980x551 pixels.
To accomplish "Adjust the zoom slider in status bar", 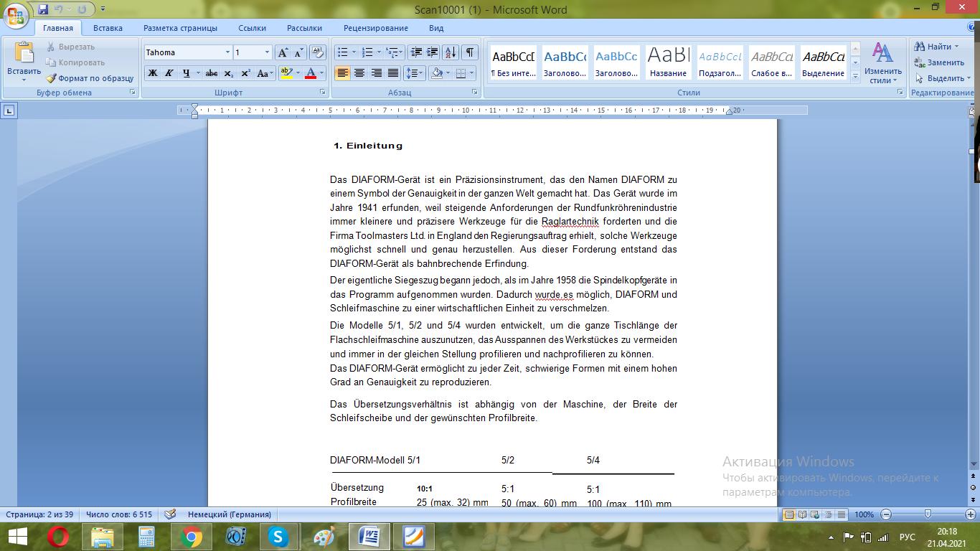I will tap(928, 514).
